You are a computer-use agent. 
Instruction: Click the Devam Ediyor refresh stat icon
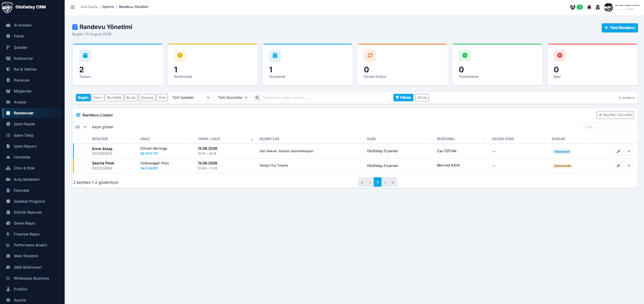point(370,56)
